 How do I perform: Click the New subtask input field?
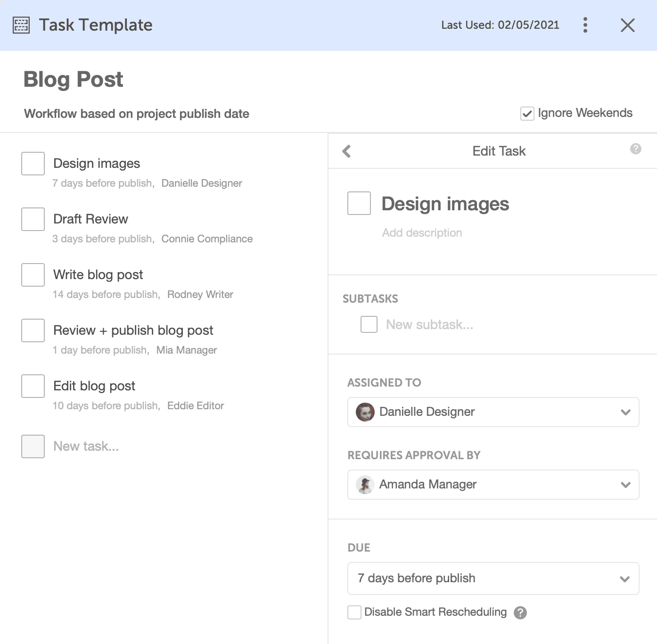coord(429,324)
